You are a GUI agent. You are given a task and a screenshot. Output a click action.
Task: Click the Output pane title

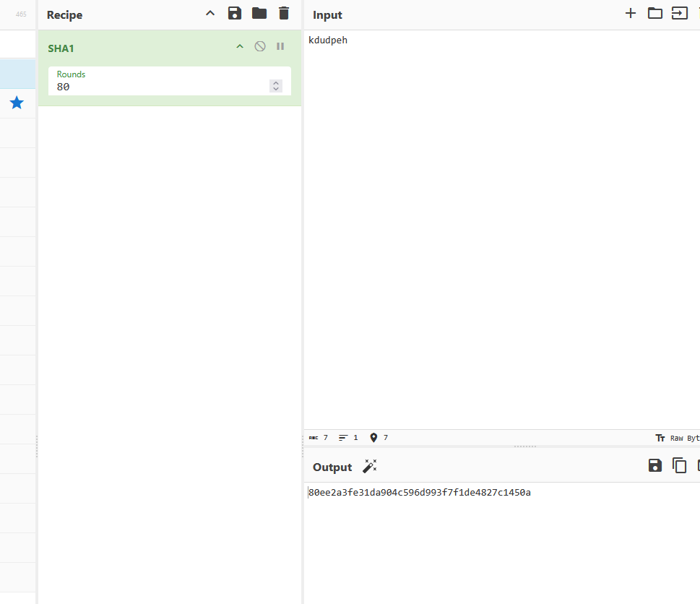pyautogui.click(x=332, y=467)
